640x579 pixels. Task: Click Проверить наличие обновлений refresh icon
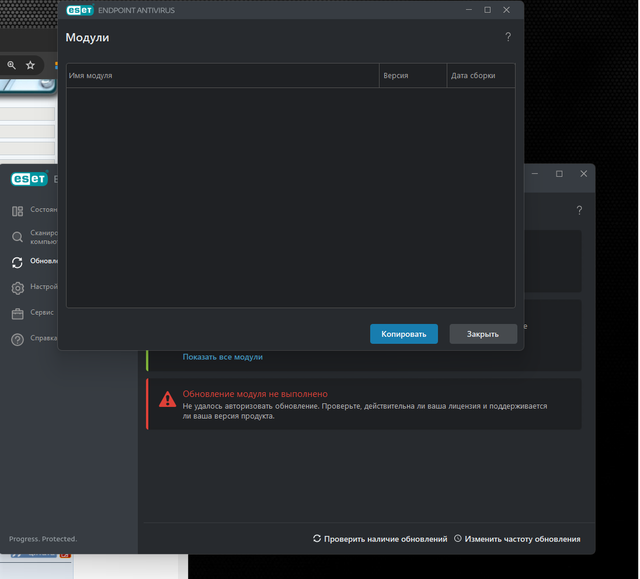(317, 538)
